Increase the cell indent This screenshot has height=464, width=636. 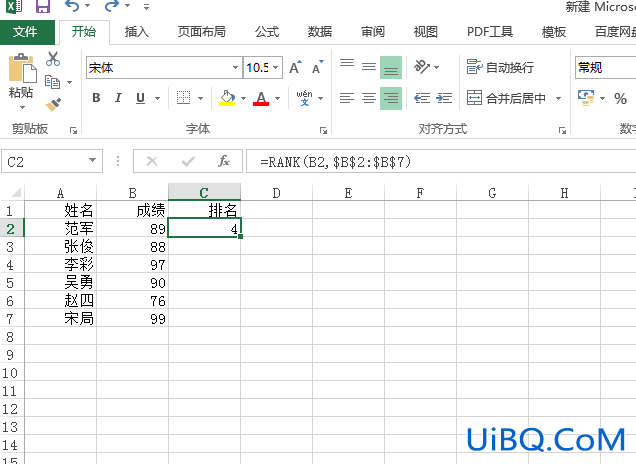pyautogui.click(x=444, y=98)
